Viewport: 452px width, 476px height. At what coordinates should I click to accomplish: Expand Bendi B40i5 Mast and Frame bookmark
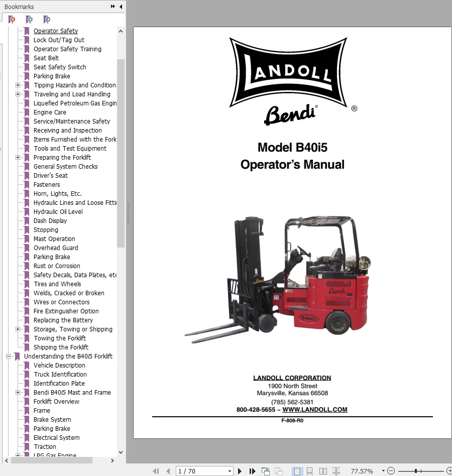pyautogui.click(x=18, y=393)
